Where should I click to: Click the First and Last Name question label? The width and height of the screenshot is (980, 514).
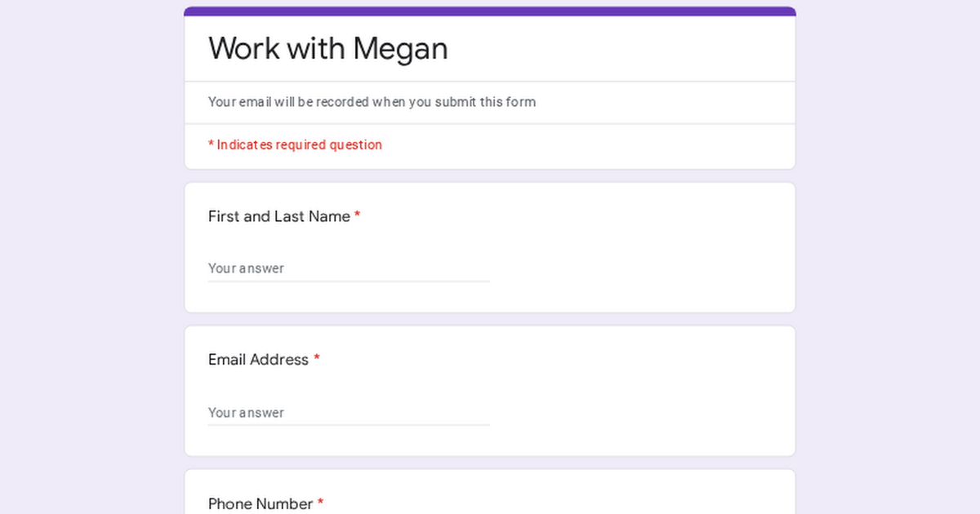[x=278, y=216]
